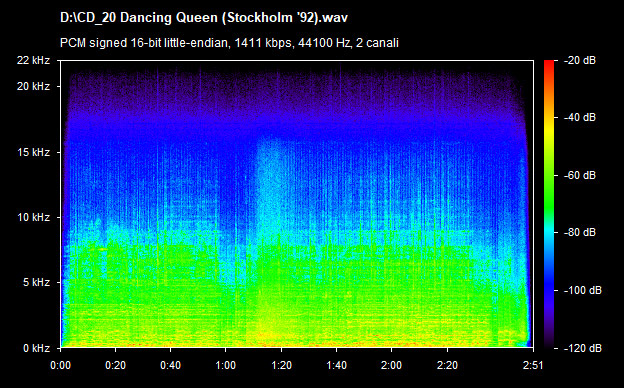Screen dimensions: 624x388
Task: Select the 20 kHz frequency axis label
Action: [33, 86]
